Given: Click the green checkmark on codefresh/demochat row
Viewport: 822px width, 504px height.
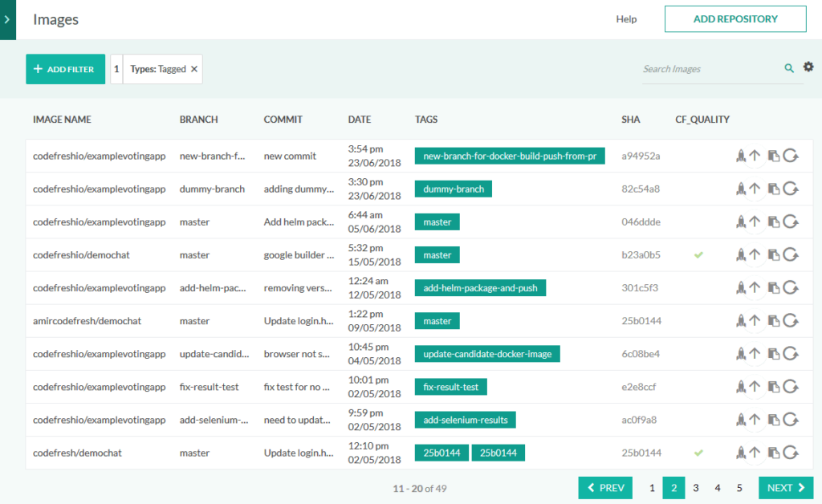Looking at the screenshot, I should [x=698, y=452].
